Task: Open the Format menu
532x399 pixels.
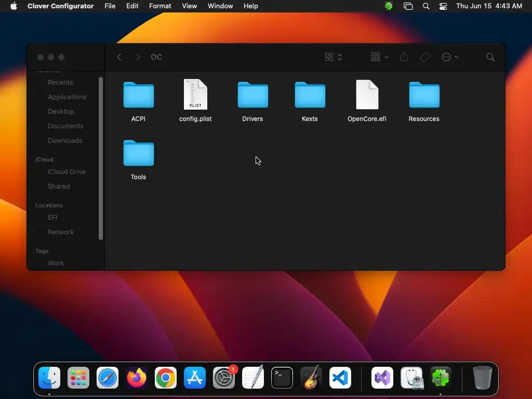Action: coord(160,6)
